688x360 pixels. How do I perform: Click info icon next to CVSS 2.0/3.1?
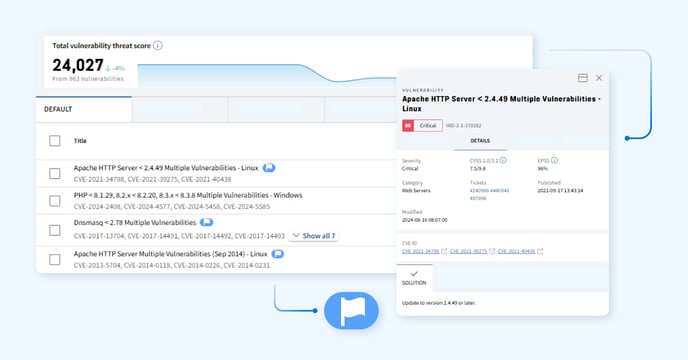[x=503, y=160]
